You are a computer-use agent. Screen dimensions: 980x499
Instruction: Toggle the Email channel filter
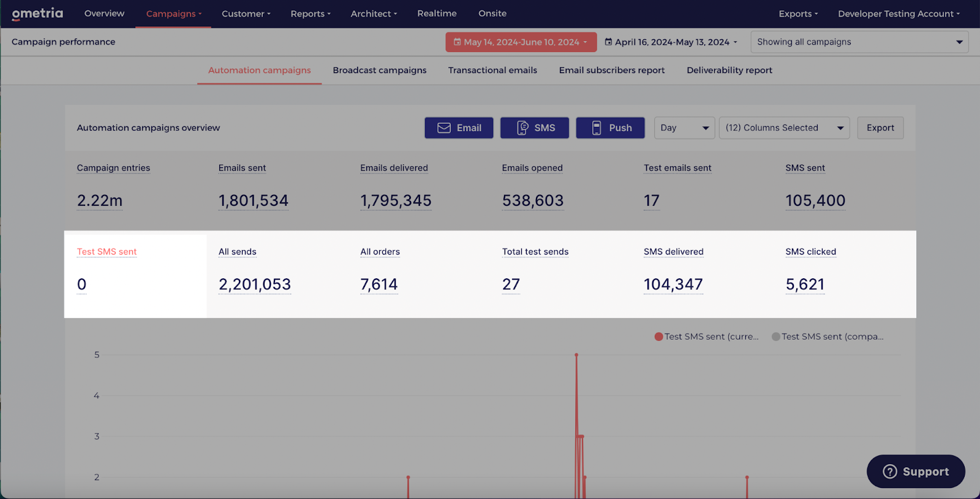(459, 128)
